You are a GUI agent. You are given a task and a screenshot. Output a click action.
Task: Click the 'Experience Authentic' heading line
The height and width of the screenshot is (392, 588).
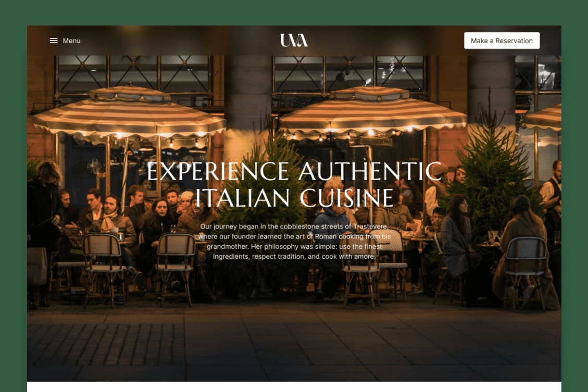point(294,172)
